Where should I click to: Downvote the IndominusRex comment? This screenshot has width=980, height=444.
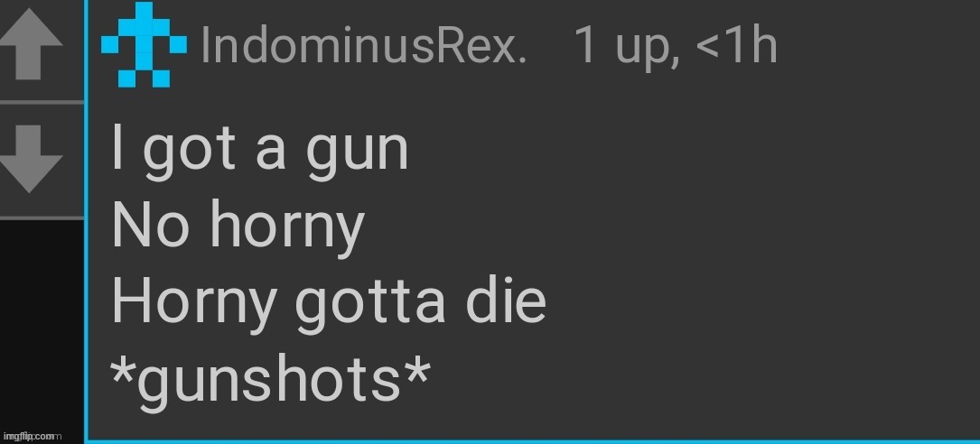[32, 159]
